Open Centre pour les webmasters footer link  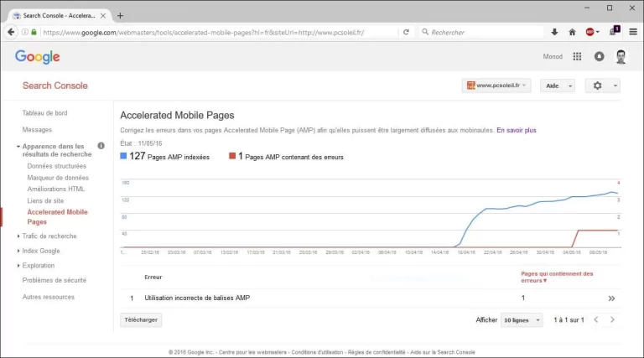[x=252, y=352]
